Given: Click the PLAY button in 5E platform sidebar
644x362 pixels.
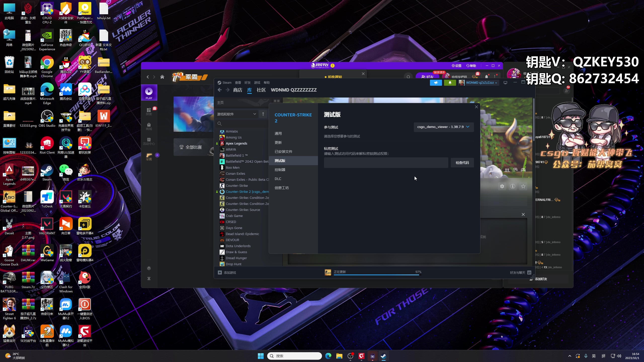Looking at the screenshot, I should [x=149, y=93].
